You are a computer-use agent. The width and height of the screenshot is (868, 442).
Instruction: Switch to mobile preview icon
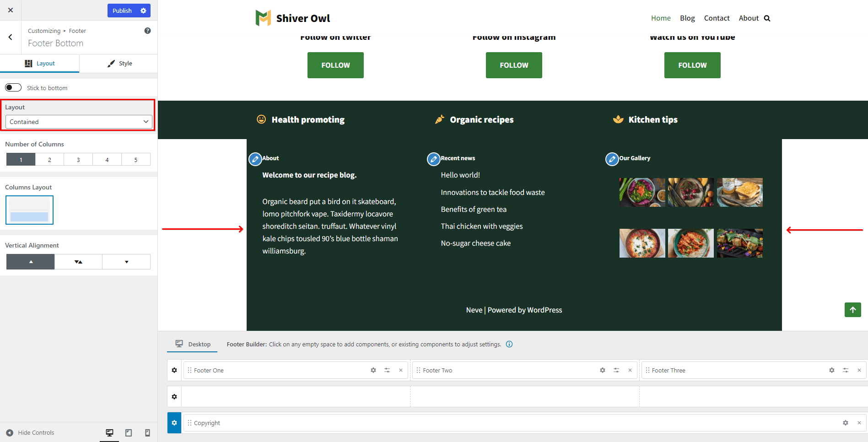click(147, 432)
